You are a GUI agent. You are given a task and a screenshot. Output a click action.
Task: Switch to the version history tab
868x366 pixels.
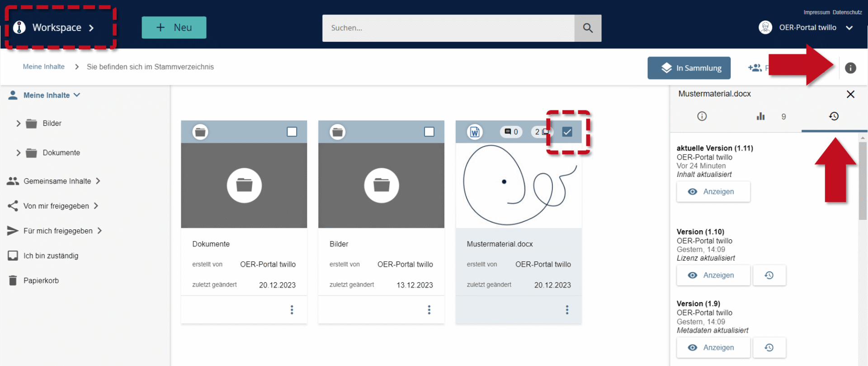(x=834, y=116)
